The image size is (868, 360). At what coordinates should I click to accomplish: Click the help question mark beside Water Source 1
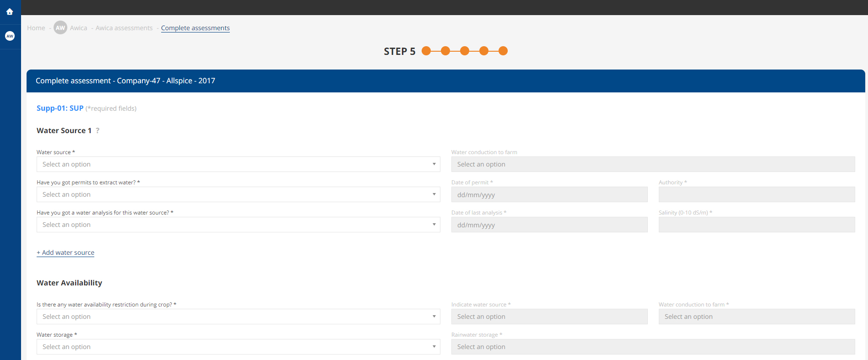98,131
